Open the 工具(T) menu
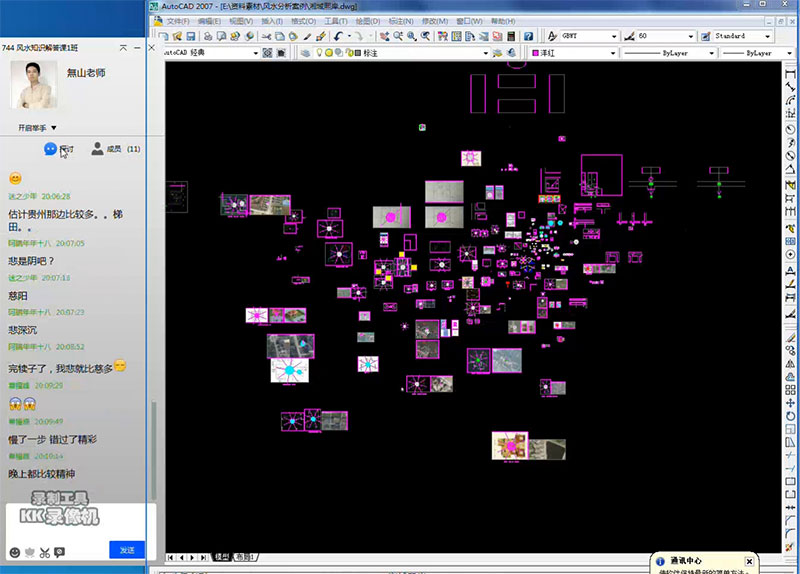Image resolution: width=800 pixels, height=574 pixels. [x=336, y=21]
